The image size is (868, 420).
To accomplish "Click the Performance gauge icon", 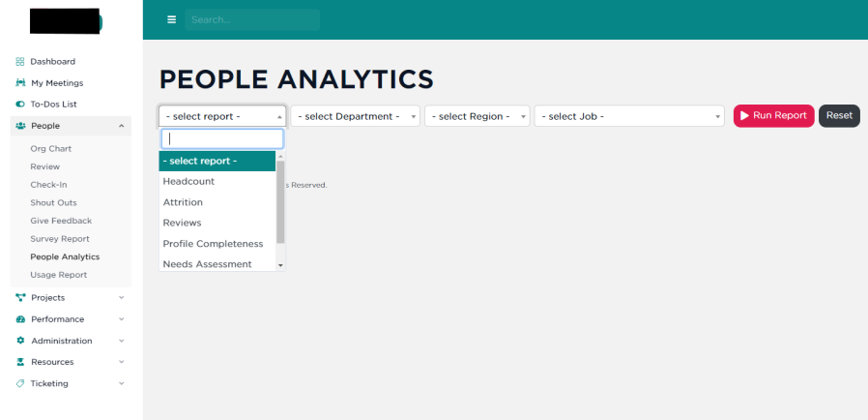I will click(x=20, y=319).
